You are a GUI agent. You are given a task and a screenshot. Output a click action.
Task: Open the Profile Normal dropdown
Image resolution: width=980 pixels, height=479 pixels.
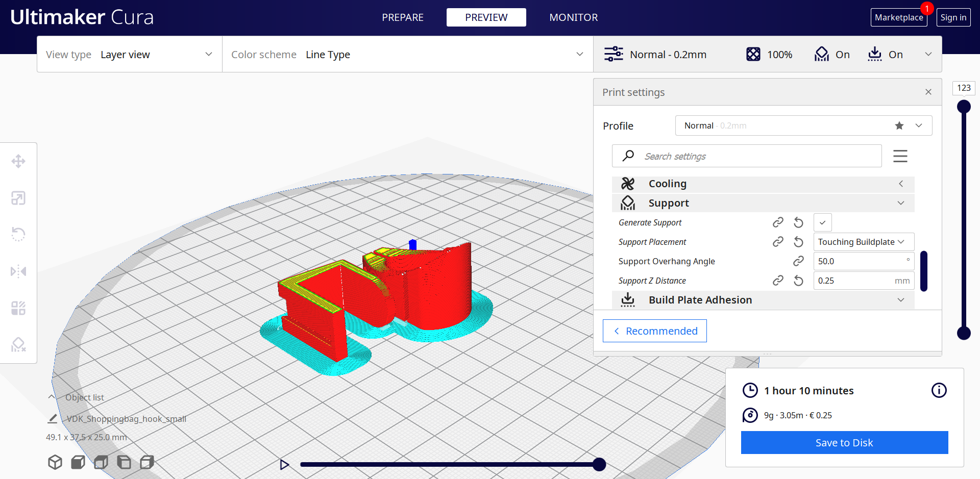click(804, 125)
